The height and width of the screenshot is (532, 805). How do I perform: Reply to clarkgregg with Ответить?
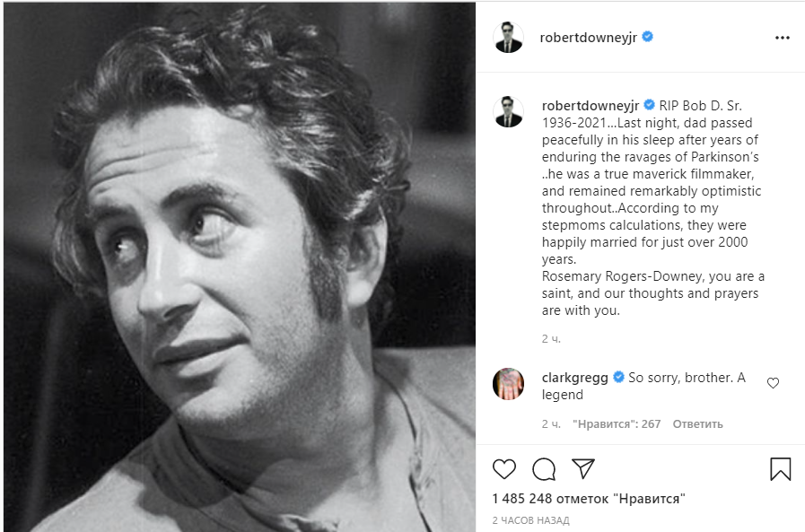coord(697,423)
